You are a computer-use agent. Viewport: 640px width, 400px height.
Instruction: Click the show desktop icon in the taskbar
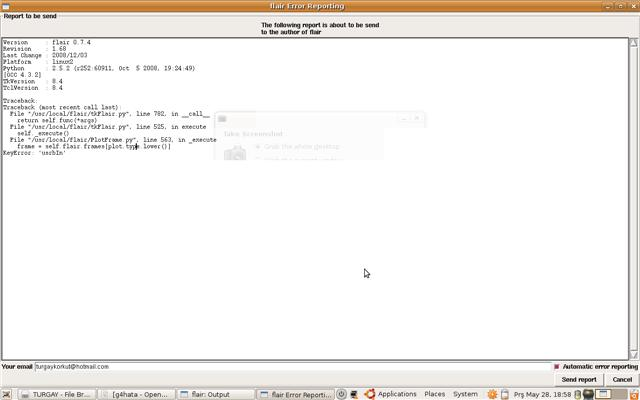tap(8, 394)
